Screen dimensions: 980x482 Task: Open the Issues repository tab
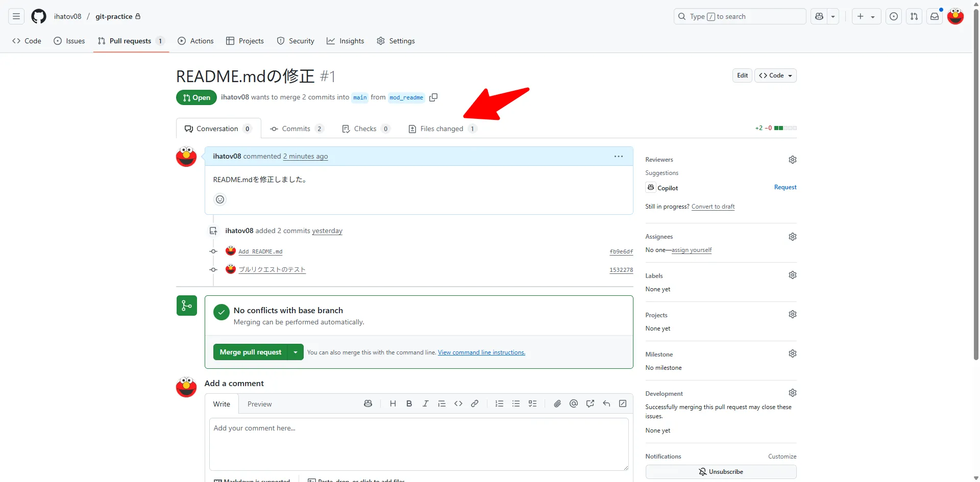[x=69, y=41]
